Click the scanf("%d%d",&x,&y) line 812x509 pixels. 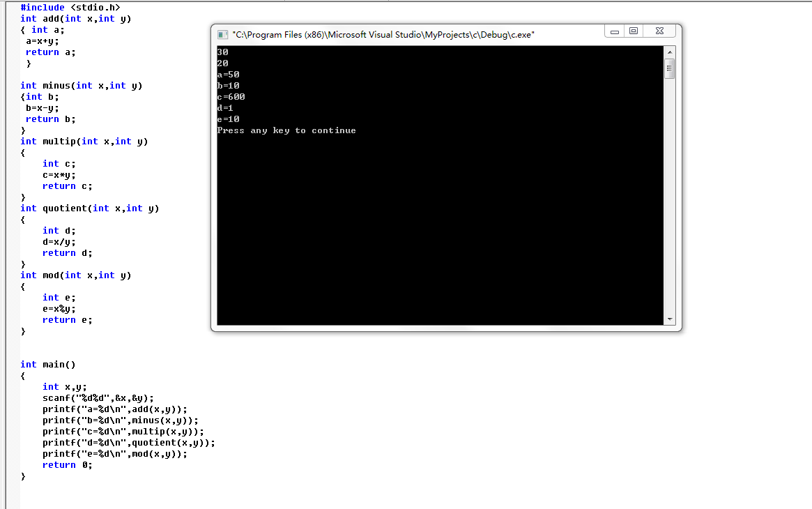click(x=98, y=398)
